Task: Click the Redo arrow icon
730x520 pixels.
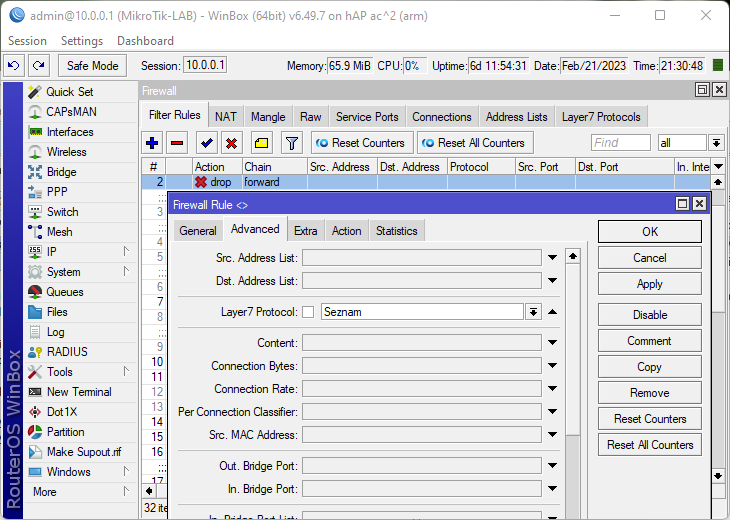Action: [x=39, y=66]
